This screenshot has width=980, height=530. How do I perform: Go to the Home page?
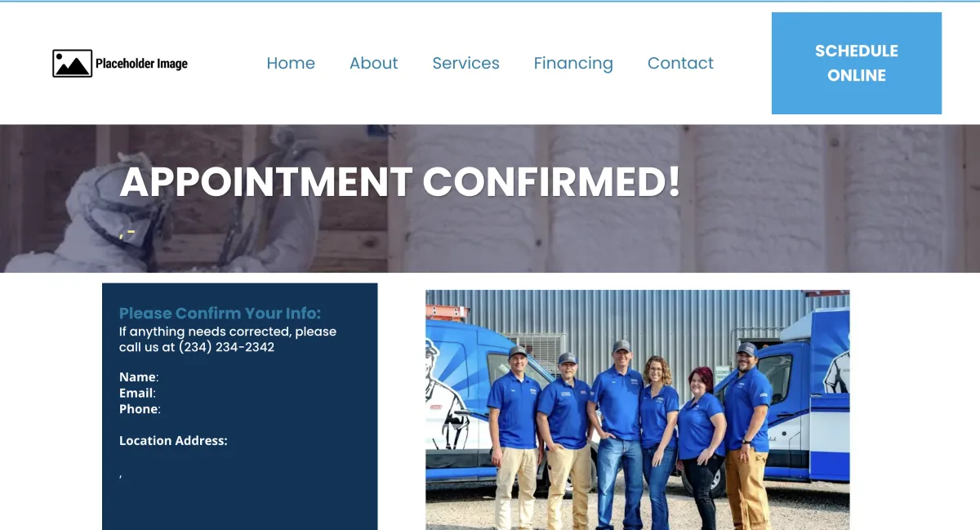click(291, 63)
